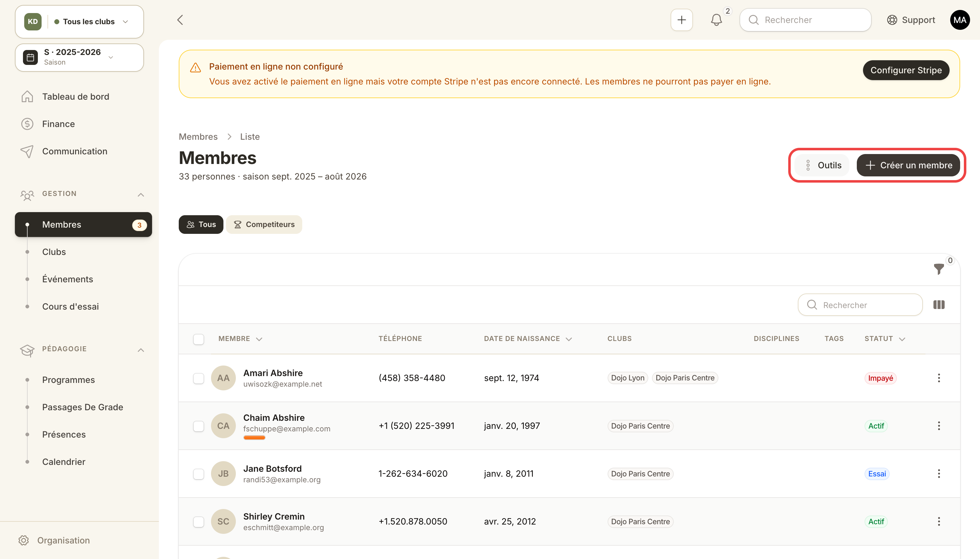Click phone number 1-262-634-6020
This screenshot has height=559, width=980.
click(413, 474)
